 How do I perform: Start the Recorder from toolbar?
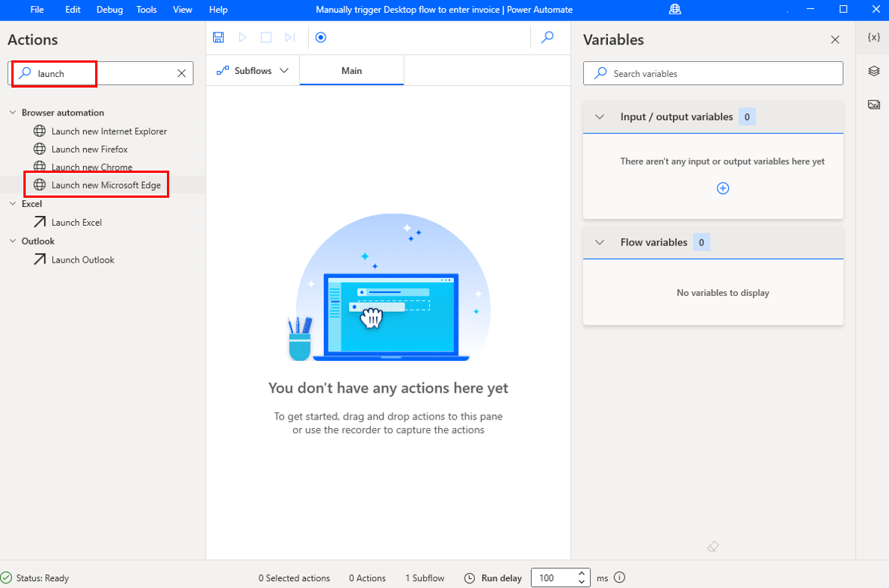pos(321,38)
